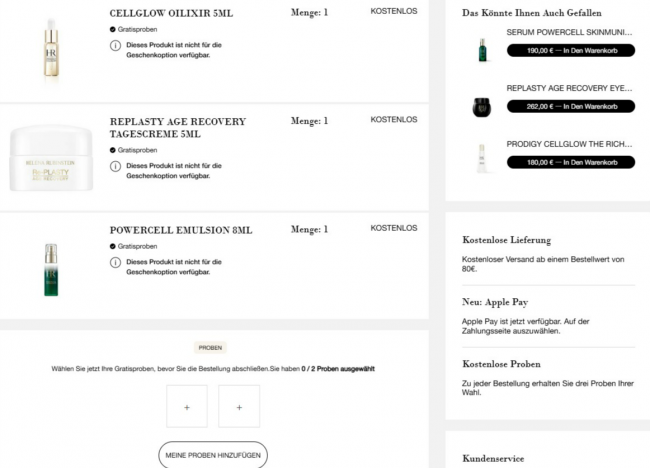Screen dimensions: 650x468
Task: Open Serum Powercell Skinmunity recommendation thumbnail
Action: (x=482, y=50)
